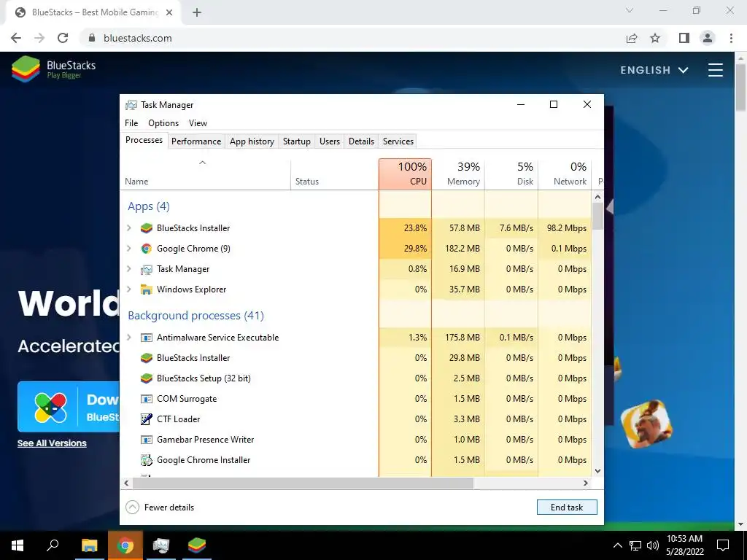The height and width of the screenshot is (560, 747).
Task: Open Chrome side panel icon
Action: pyautogui.click(x=684, y=38)
